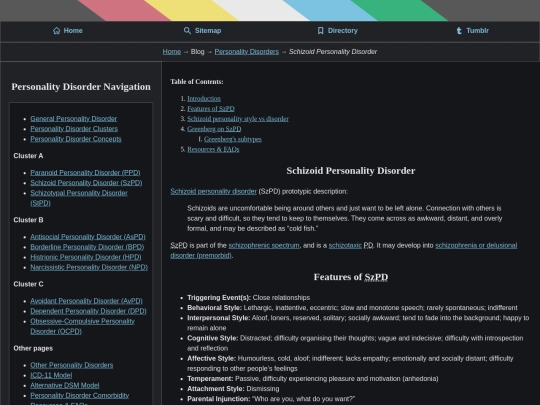Click the Home house icon
The height and width of the screenshot is (405, 540).
tap(56, 31)
